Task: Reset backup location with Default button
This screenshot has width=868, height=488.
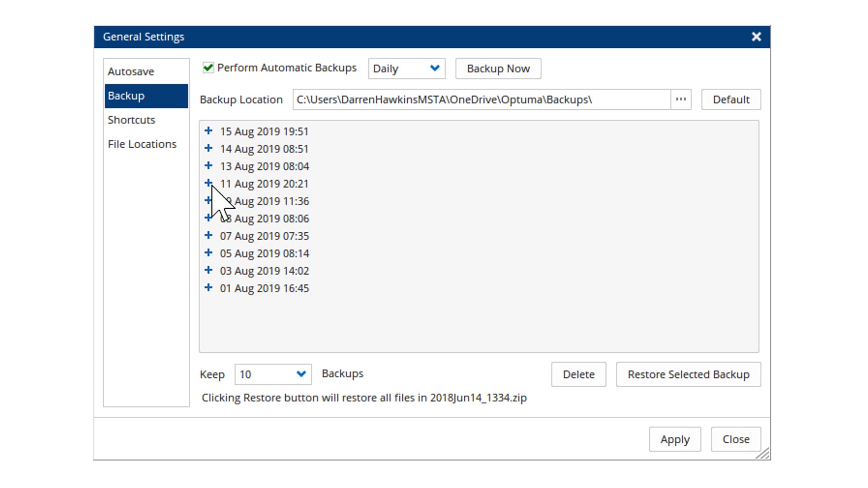Action: pos(731,99)
